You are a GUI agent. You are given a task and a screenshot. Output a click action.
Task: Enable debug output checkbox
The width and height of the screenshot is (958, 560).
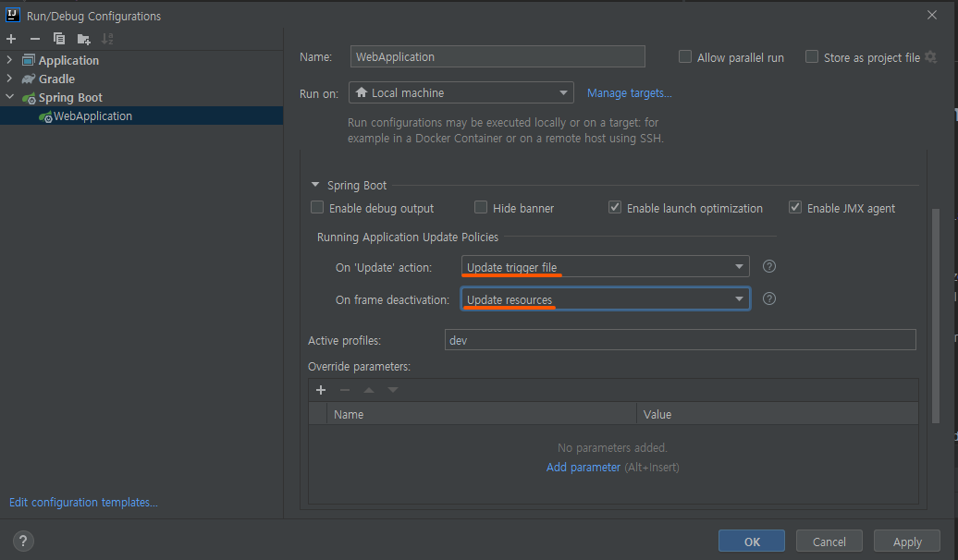(x=317, y=208)
